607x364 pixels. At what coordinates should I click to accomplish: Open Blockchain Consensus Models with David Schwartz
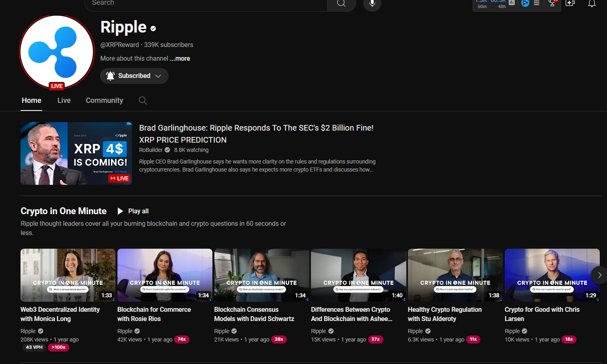point(254,314)
